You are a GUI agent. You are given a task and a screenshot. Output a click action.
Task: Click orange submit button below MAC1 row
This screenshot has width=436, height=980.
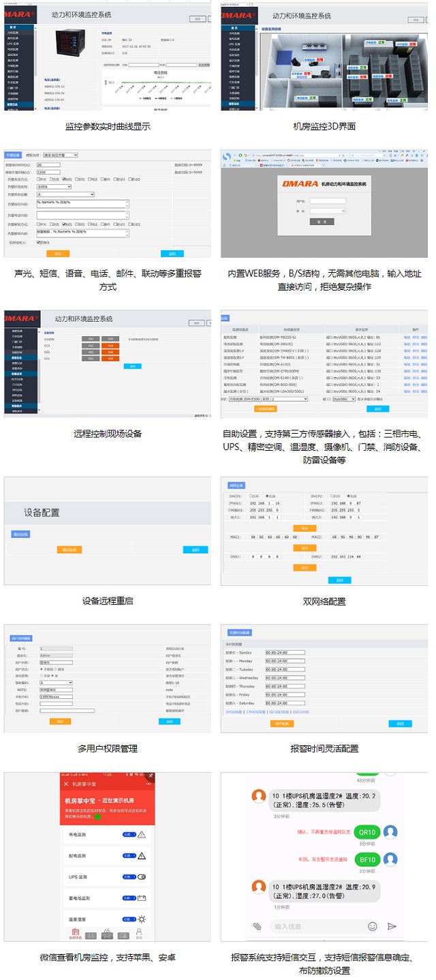305,548
